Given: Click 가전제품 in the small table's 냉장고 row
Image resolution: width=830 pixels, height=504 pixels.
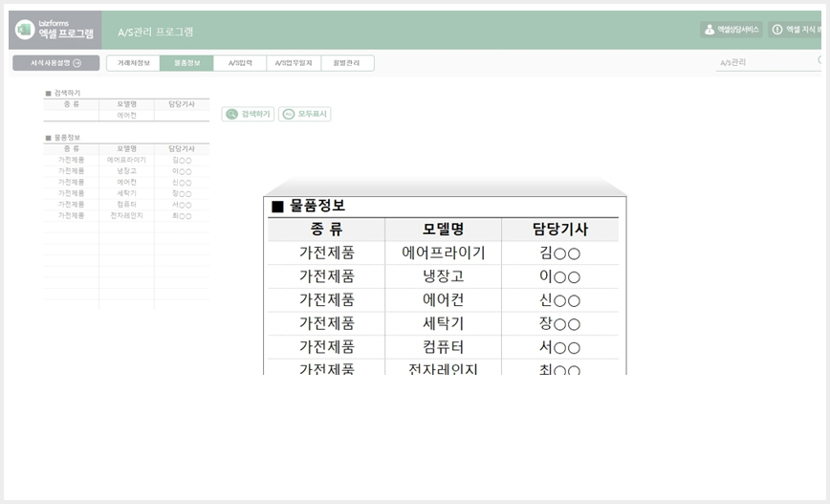Looking at the screenshot, I should [72, 171].
